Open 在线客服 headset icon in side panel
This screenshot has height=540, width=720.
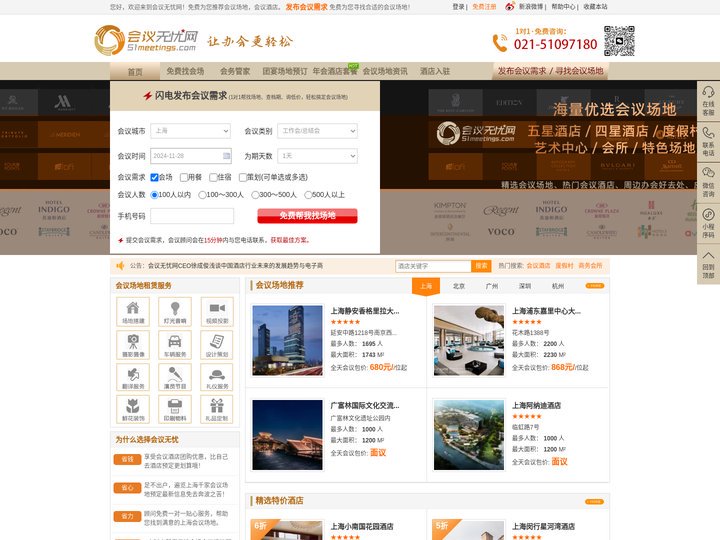[708, 101]
